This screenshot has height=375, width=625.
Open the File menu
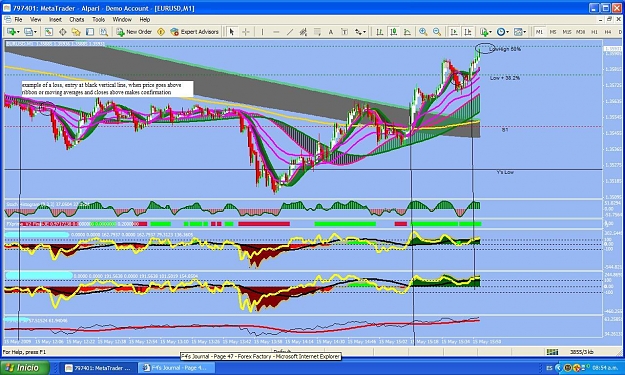(x=18, y=20)
